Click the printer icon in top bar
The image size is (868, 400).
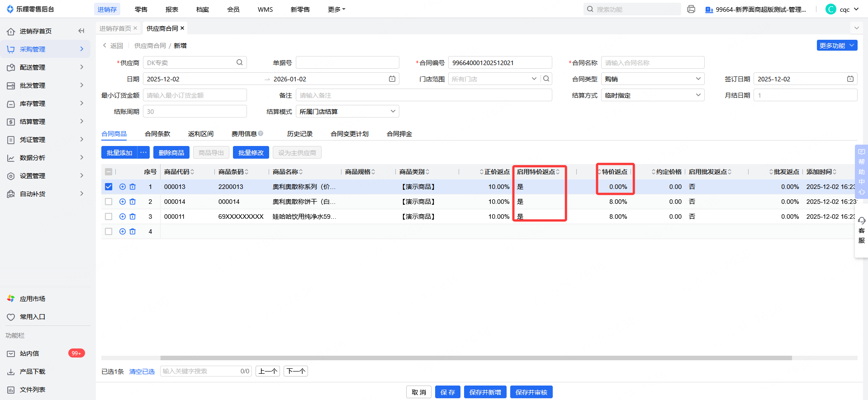(x=691, y=9)
